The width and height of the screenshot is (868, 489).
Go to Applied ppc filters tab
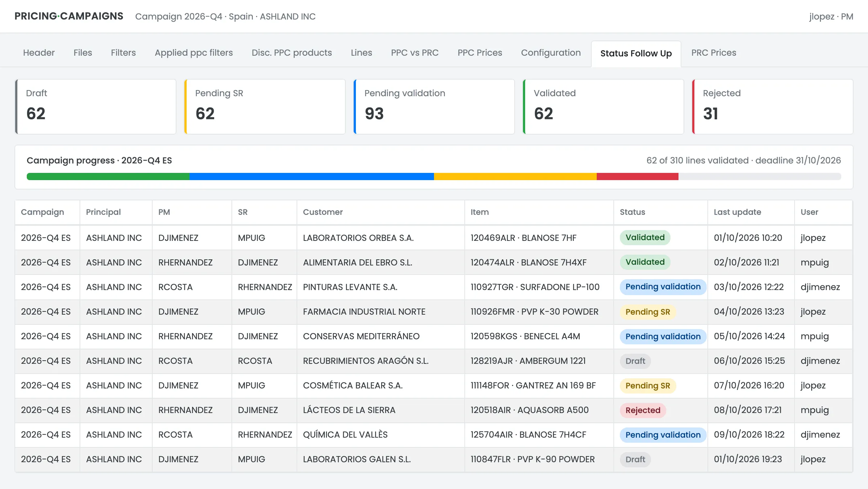point(194,53)
